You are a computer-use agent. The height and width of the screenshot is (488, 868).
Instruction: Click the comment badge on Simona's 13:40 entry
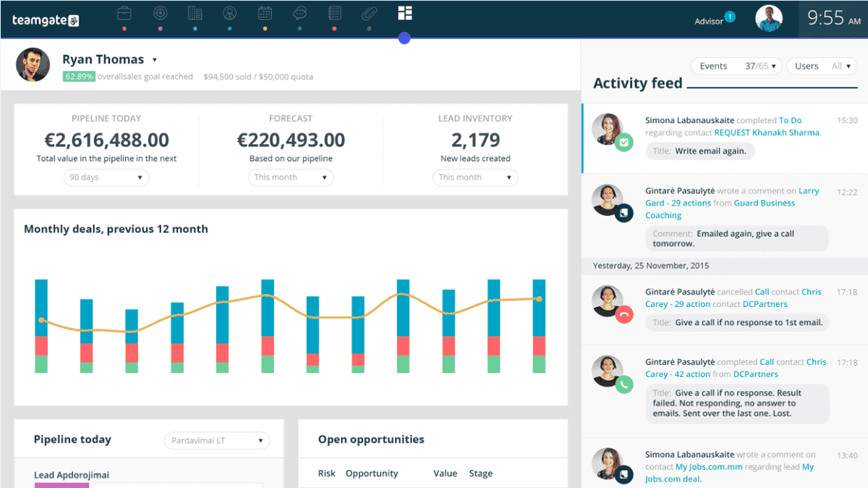(x=624, y=476)
